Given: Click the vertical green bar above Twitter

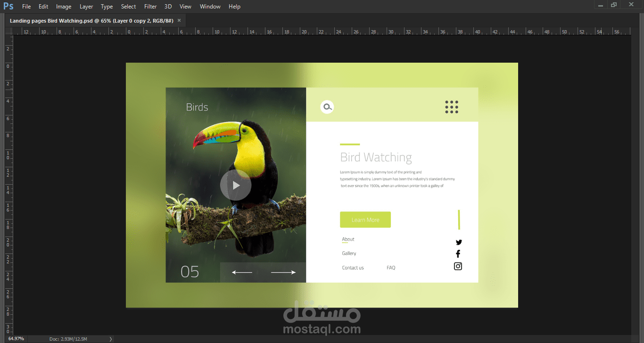Looking at the screenshot, I should (x=459, y=220).
